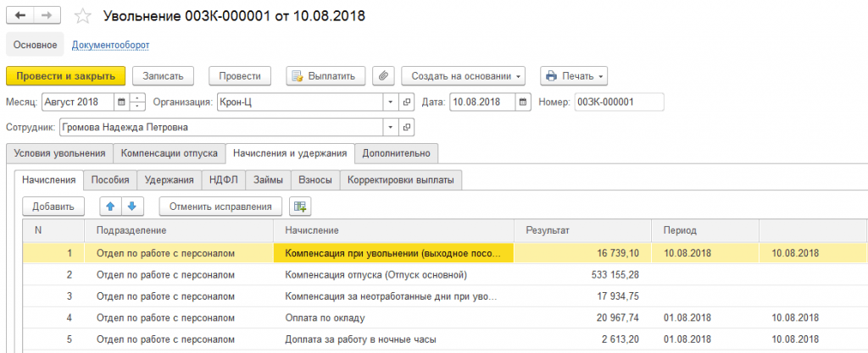The height and width of the screenshot is (353, 868).
Task: Expand the Организация dropdown list
Action: 391,102
